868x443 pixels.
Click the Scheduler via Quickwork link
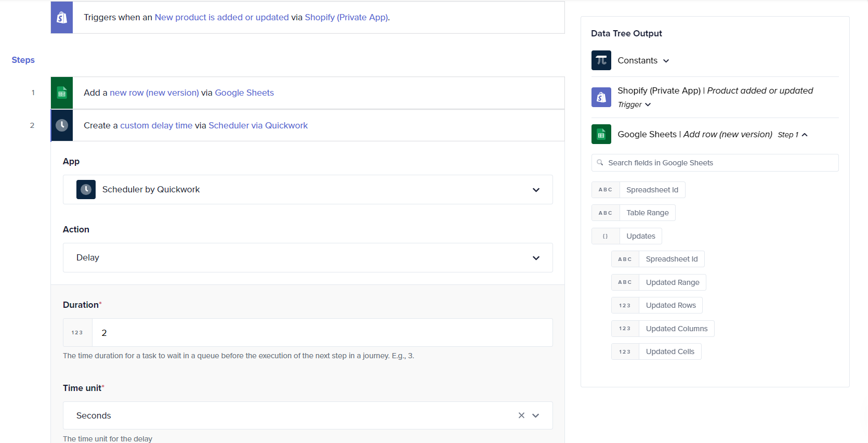pos(258,126)
